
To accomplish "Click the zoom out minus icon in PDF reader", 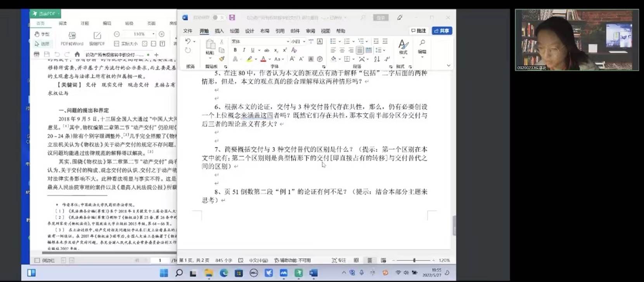I will [x=117, y=34].
